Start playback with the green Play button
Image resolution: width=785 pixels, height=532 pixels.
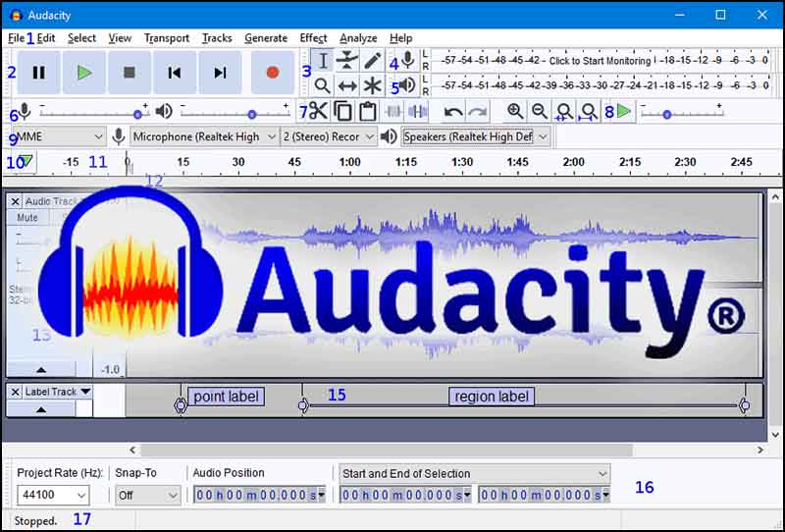click(84, 73)
